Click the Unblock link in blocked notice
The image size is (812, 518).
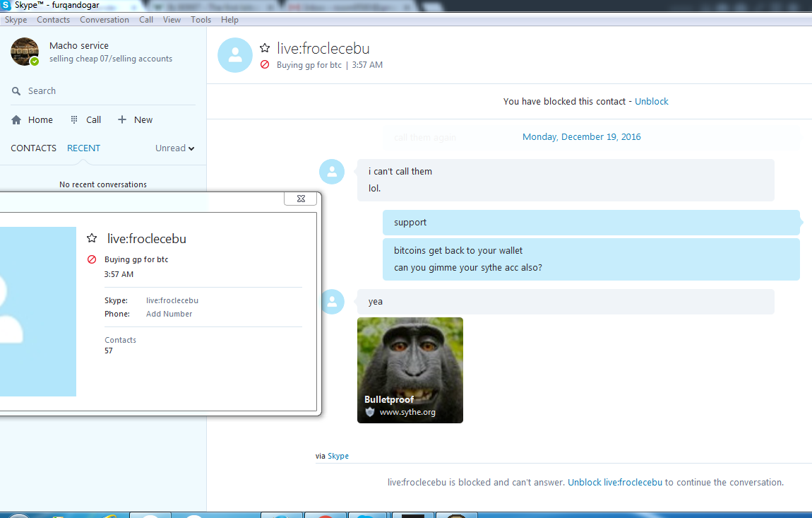tap(652, 102)
